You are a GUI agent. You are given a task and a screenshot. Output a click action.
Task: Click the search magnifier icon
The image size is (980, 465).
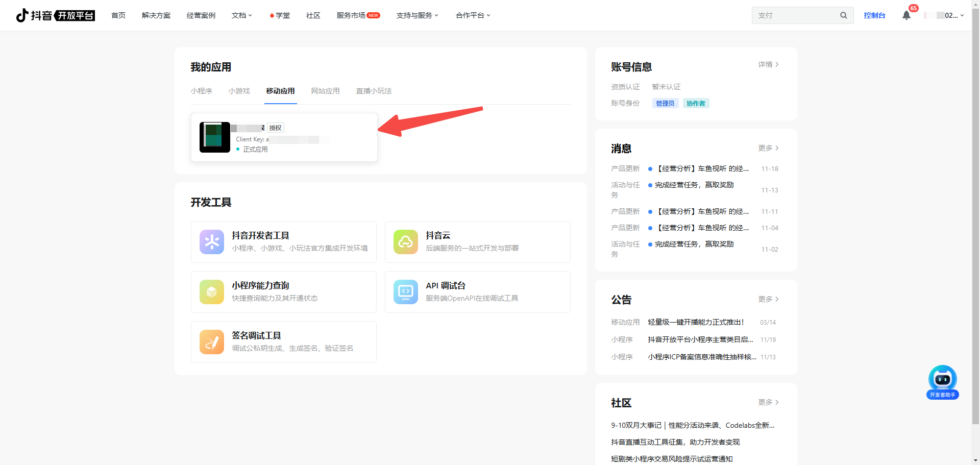click(844, 15)
